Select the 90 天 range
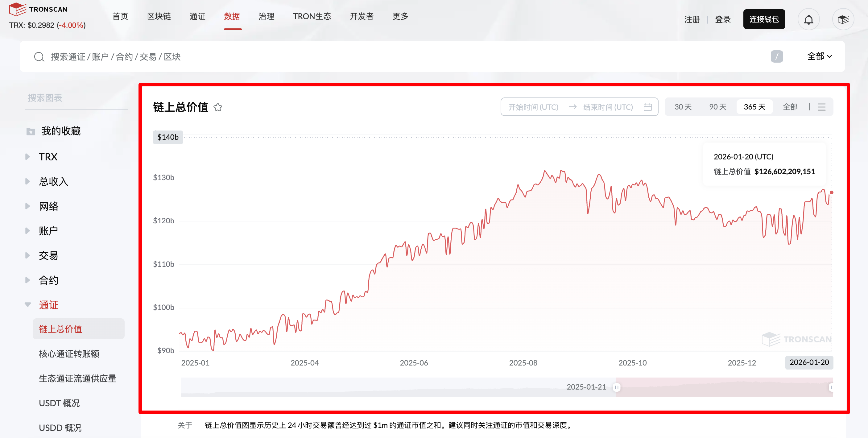This screenshot has width=868, height=438. click(717, 107)
